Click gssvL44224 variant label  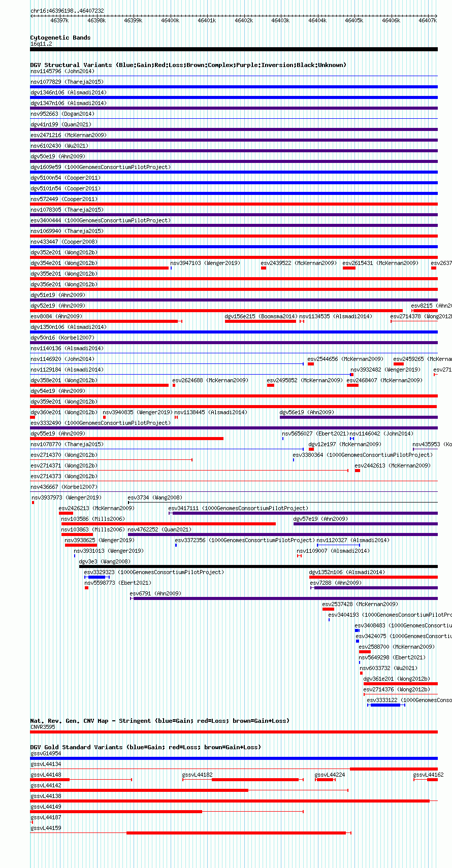[330, 775]
